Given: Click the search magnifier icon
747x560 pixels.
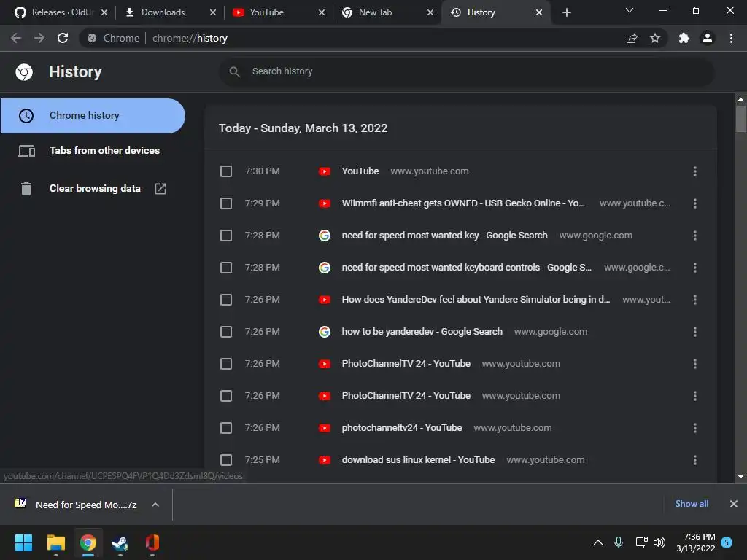Looking at the screenshot, I should pos(234,71).
